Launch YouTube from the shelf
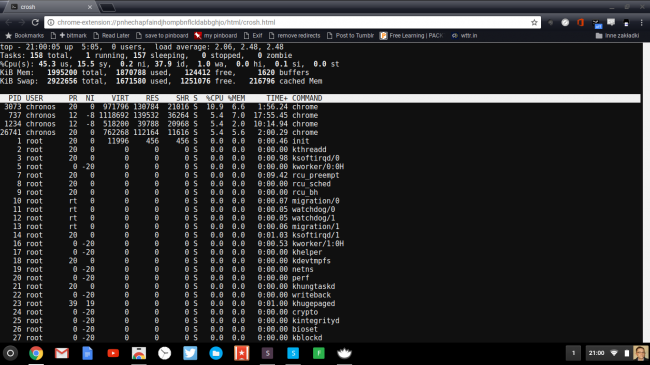 [x=113, y=353]
